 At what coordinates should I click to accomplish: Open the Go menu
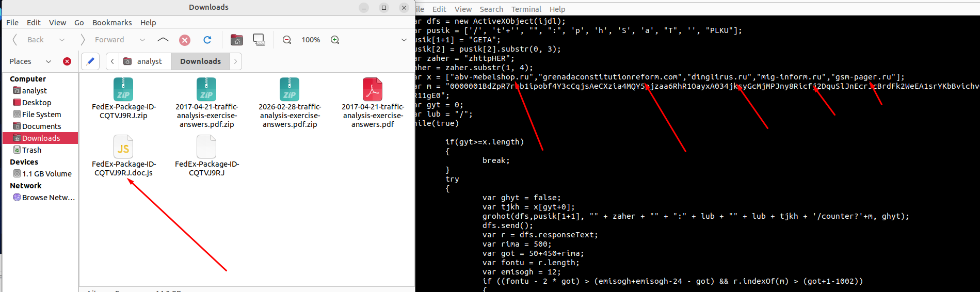(79, 23)
